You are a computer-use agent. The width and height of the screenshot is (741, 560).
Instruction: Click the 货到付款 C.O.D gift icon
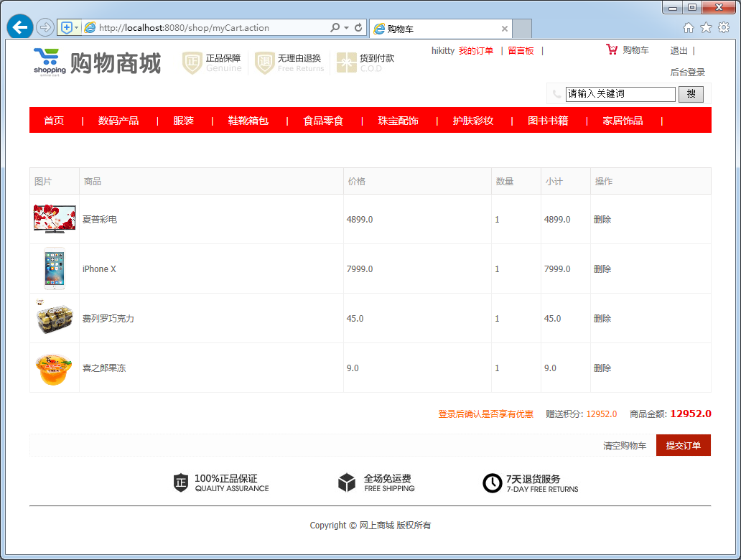pyautogui.click(x=346, y=63)
